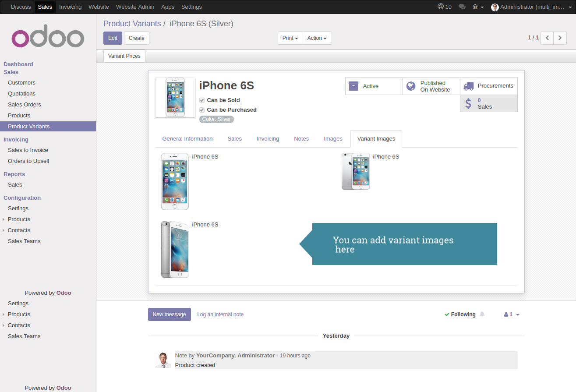Viewport: 576px width, 392px height.
Task: Switch to the General Information tab
Action: (187, 138)
